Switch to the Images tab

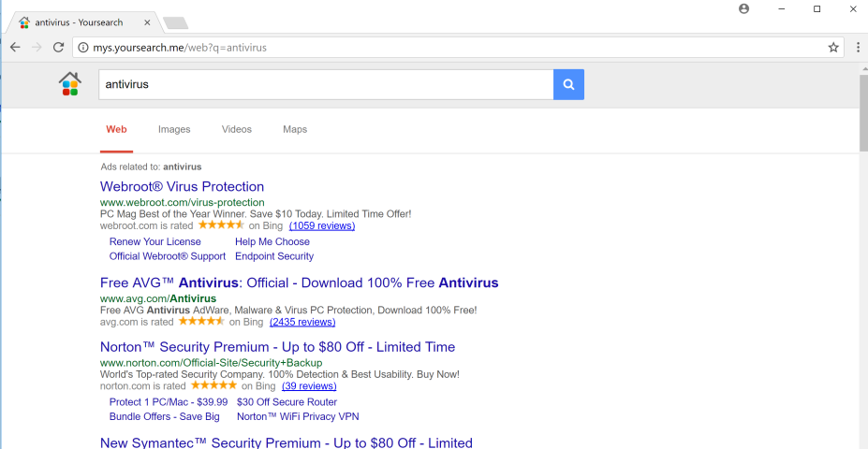tap(174, 129)
